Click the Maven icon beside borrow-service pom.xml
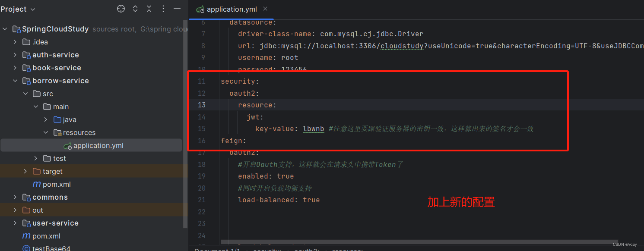Screen dimensions: 644x251 (37, 184)
